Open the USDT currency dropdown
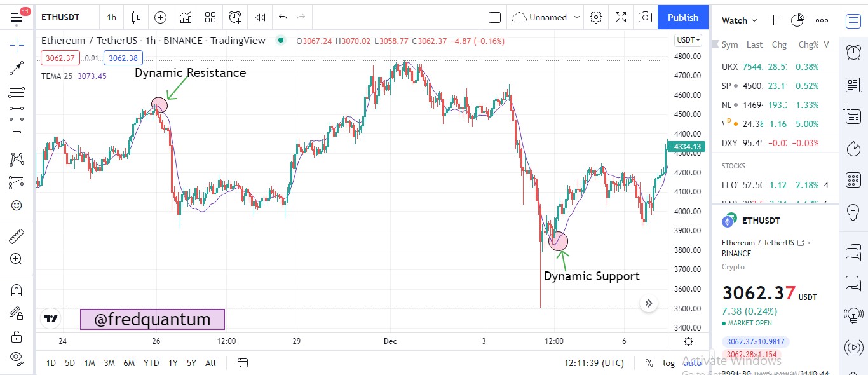The height and width of the screenshot is (375, 868). [688, 39]
